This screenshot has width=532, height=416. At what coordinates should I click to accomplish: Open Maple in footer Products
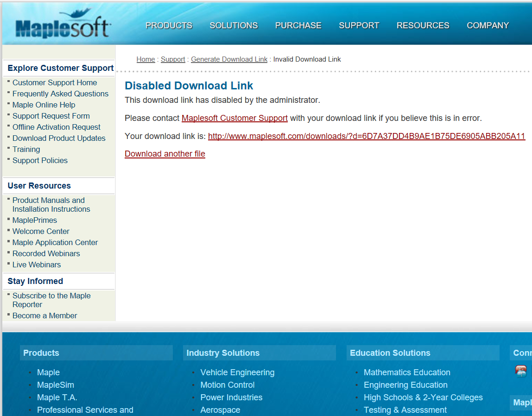click(x=48, y=372)
